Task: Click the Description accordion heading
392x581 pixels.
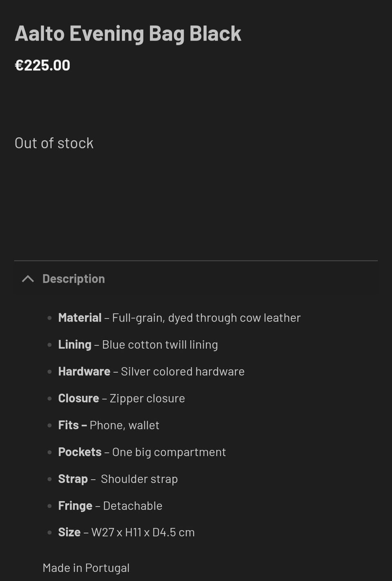Action: click(x=73, y=279)
